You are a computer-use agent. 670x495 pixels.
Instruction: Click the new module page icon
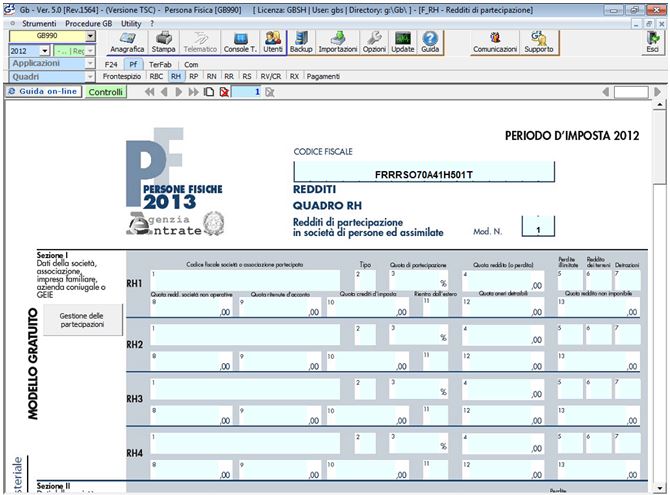tap(209, 92)
